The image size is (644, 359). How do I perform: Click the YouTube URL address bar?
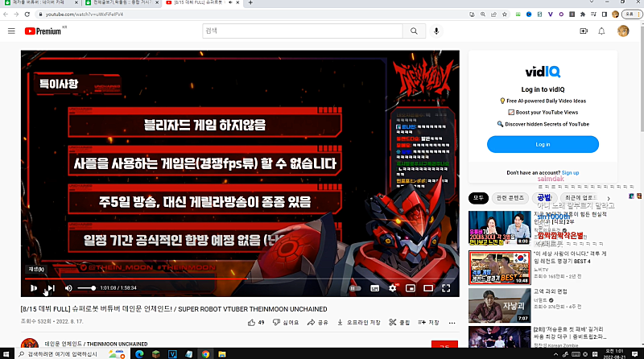(x=250, y=14)
